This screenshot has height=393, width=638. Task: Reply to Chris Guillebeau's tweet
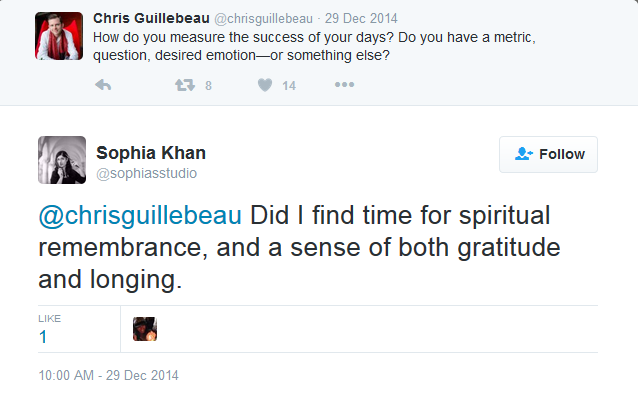(x=103, y=85)
